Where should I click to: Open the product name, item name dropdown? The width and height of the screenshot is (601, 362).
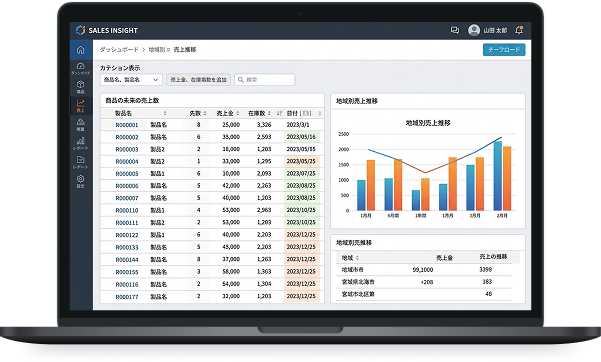[131, 80]
